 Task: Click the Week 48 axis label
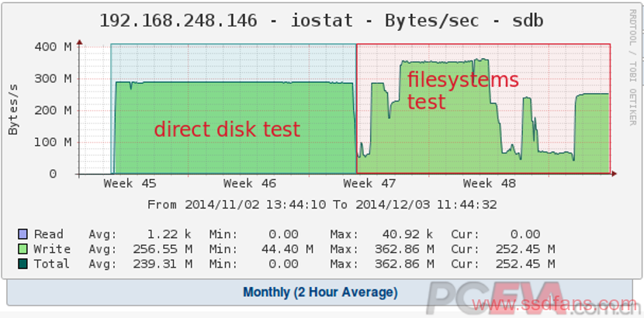(x=490, y=183)
